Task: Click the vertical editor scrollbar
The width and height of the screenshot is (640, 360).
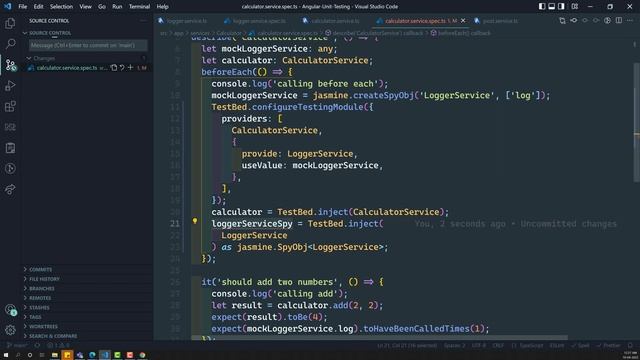Action: (636, 122)
